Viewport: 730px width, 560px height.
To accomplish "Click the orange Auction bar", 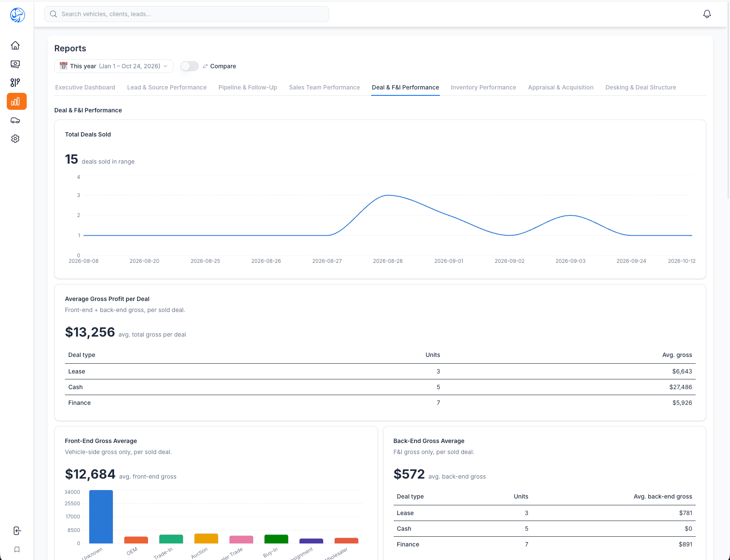I will tap(206, 538).
